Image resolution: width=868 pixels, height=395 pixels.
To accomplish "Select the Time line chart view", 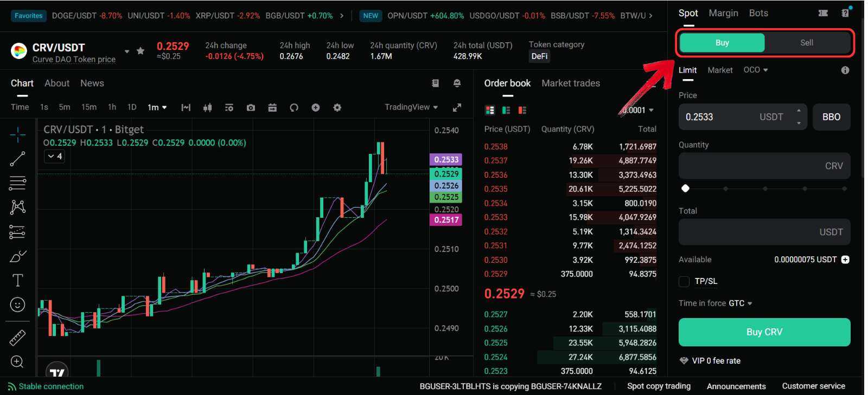I will click(20, 107).
